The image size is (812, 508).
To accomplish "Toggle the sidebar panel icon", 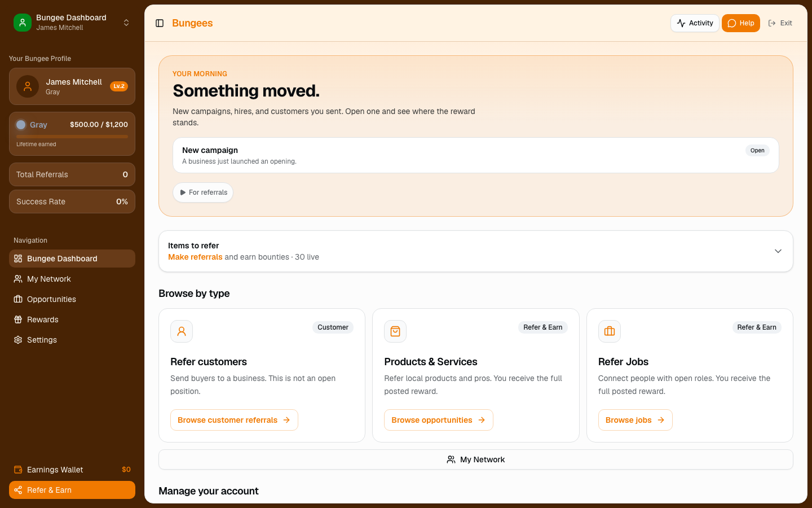I will point(160,23).
